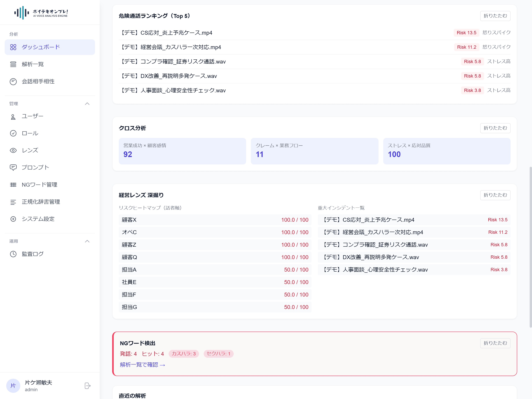Open 解析一覧で確認 link

142,365
